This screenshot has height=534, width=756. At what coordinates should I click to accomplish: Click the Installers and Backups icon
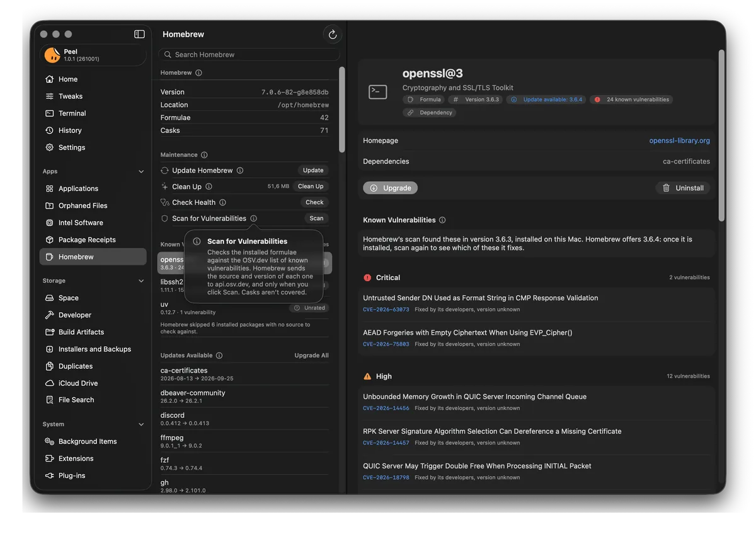click(x=50, y=349)
